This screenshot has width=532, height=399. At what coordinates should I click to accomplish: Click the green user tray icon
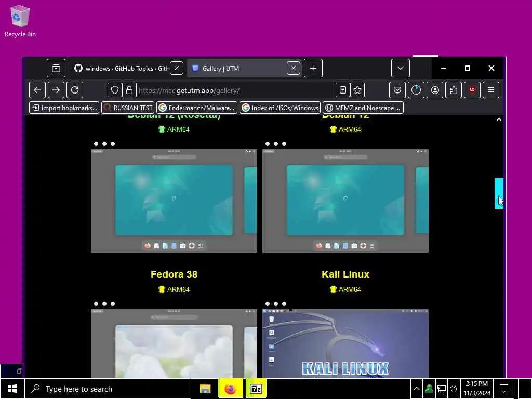[x=429, y=389]
